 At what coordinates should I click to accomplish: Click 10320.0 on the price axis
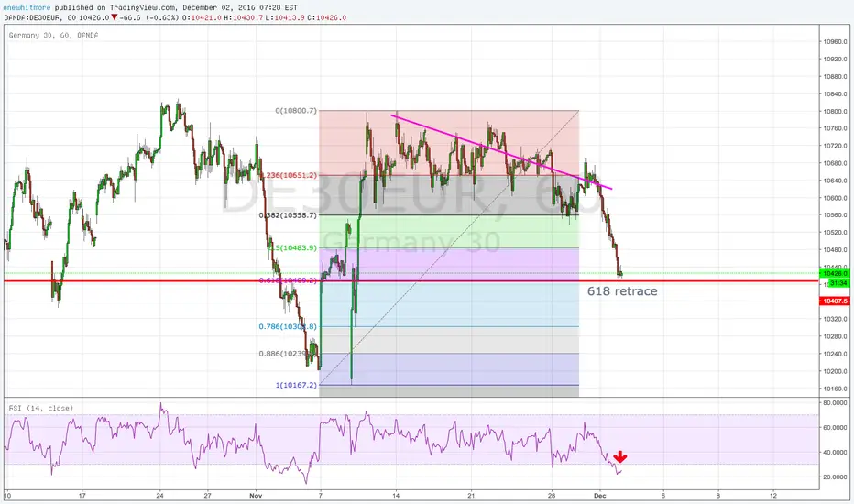835,319
